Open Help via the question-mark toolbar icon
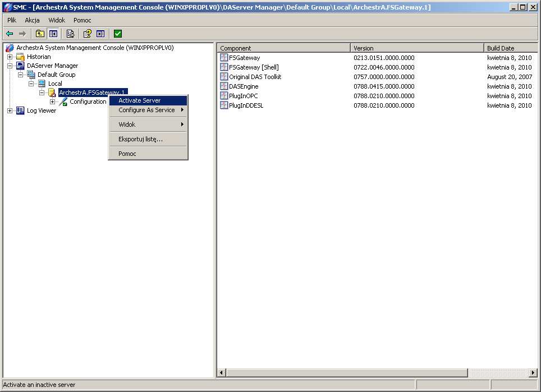 88,34
